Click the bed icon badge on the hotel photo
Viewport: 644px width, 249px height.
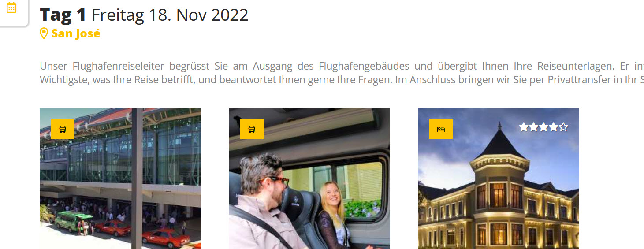point(441,129)
